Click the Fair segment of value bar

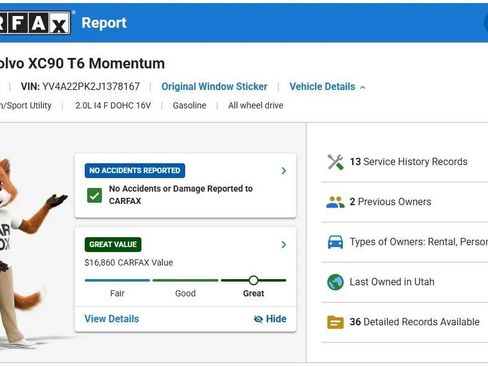(117, 280)
